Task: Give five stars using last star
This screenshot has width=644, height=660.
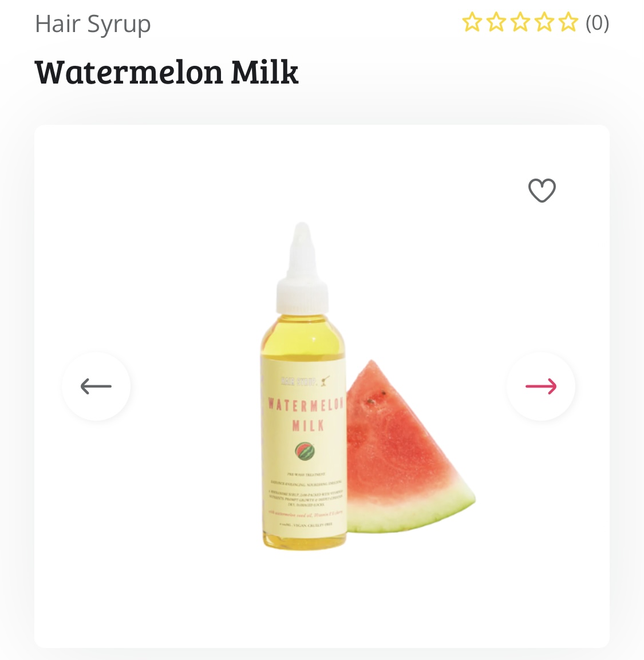Action: 568,22
